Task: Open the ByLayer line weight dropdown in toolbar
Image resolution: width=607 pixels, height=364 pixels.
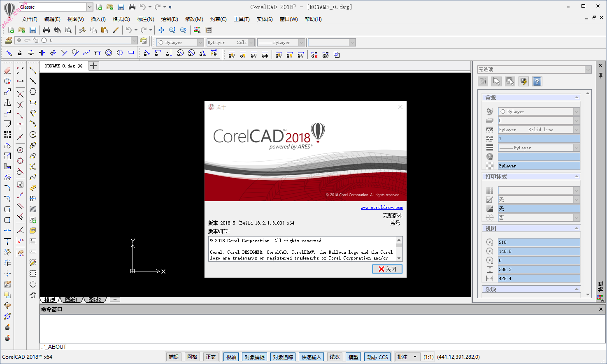Action: (302, 42)
